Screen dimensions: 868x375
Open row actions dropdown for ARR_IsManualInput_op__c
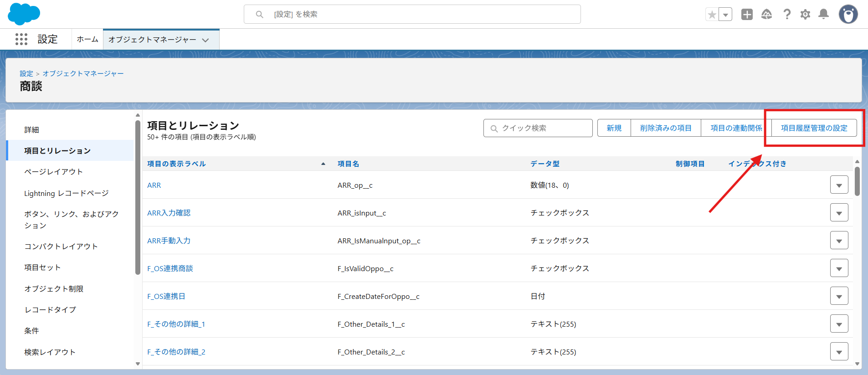click(839, 241)
